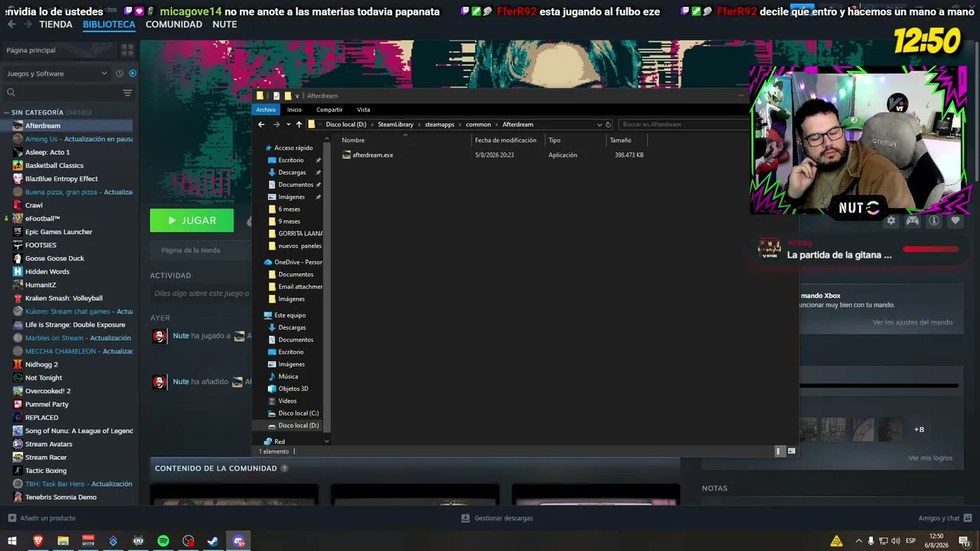Refresh the Afterdream folder in Explorer
This screenshot has height=551, width=980.
609,125
